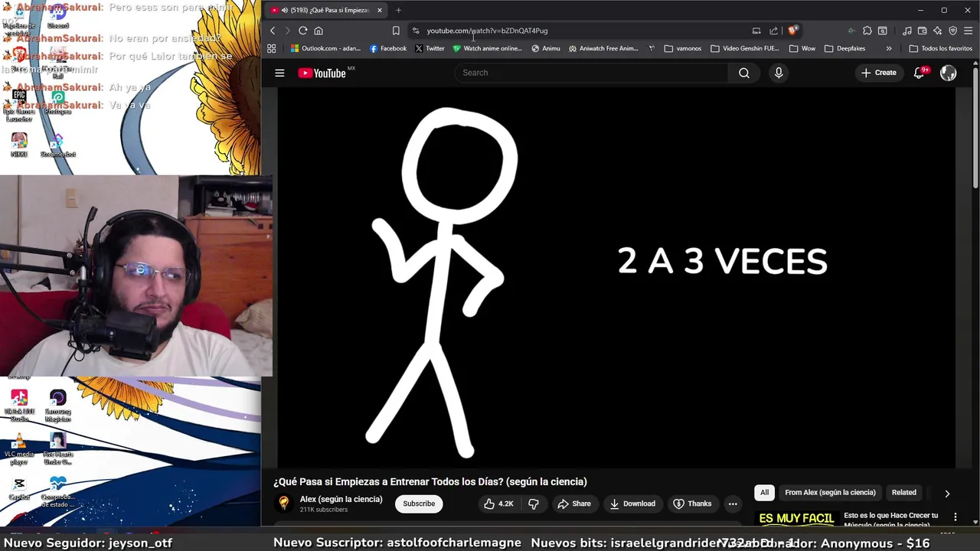This screenshot has width=980, height=551.
Task: Open the browser extensions puzzle icon
Action: click(x=867, y=31)
